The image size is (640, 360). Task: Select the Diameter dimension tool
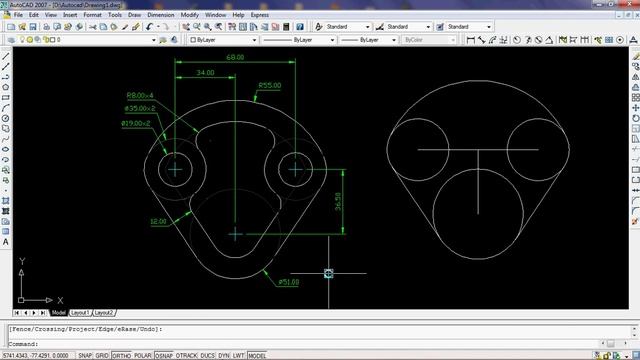(x=538, y=40)
